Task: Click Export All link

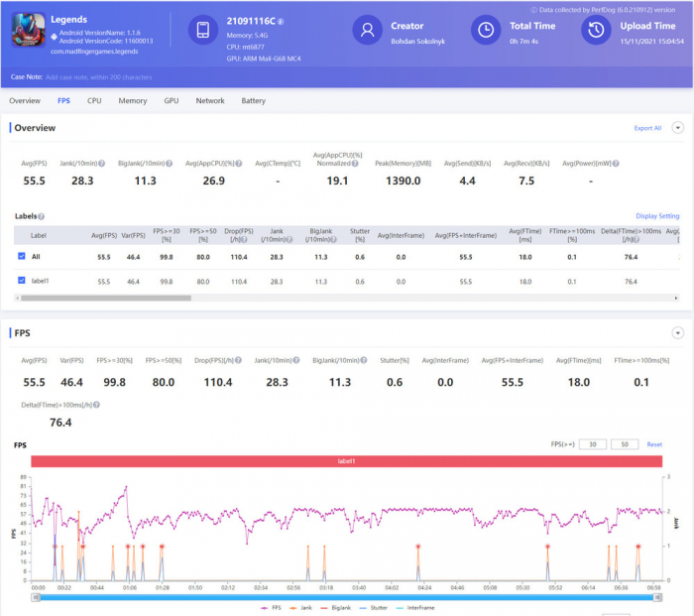Action: point(647,128)
